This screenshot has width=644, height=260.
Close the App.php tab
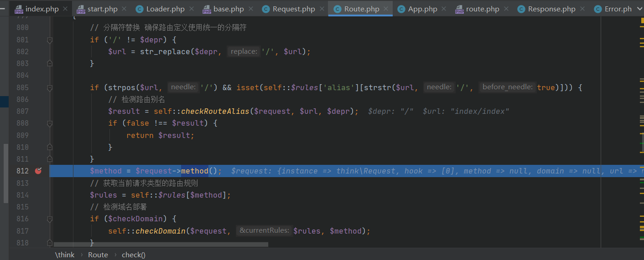click(x=444, y=9)
